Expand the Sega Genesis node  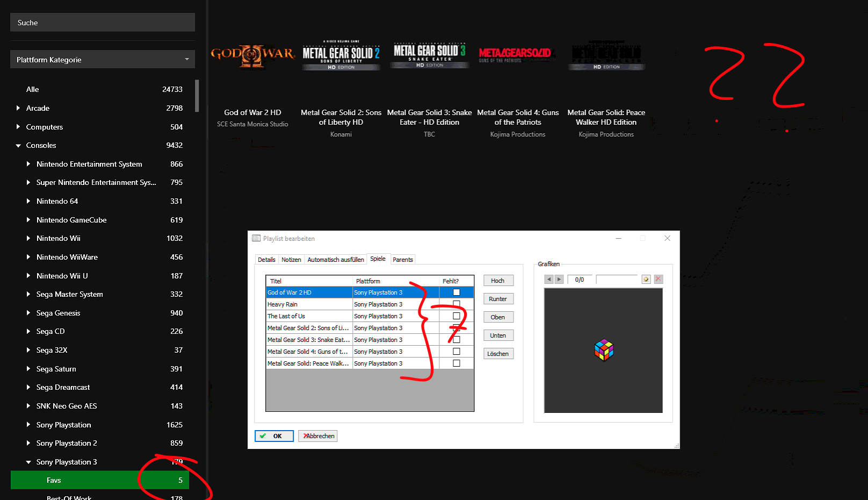click(x=28, y=313)
